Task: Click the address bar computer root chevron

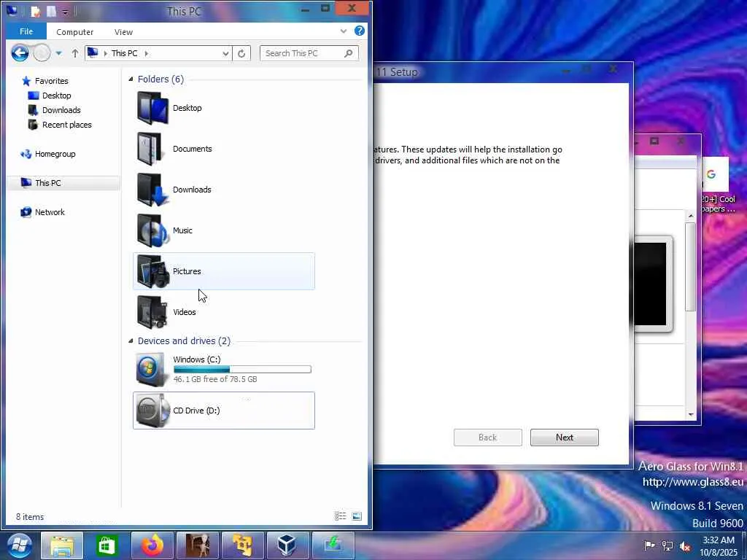Action: click(105, 54)
